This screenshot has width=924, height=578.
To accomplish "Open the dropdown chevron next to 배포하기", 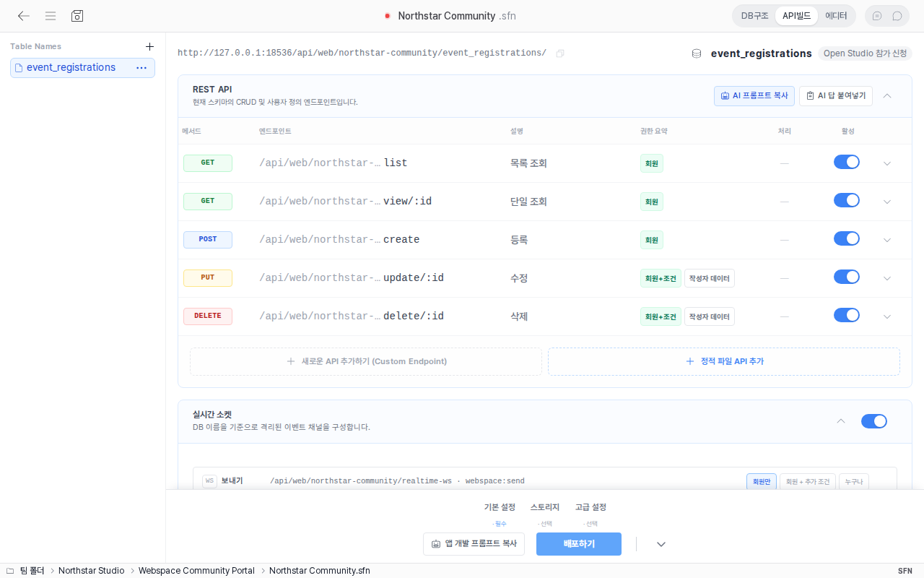I will 661,545.
